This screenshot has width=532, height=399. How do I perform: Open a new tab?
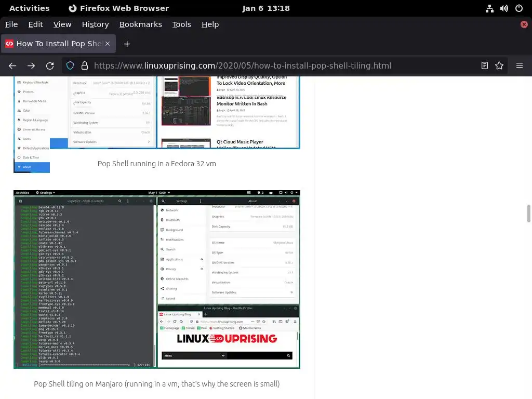127,44
